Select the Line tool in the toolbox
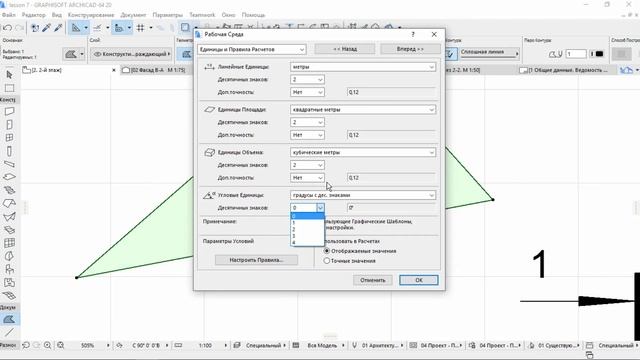This screenshot has width=640, height=360. 9,332
